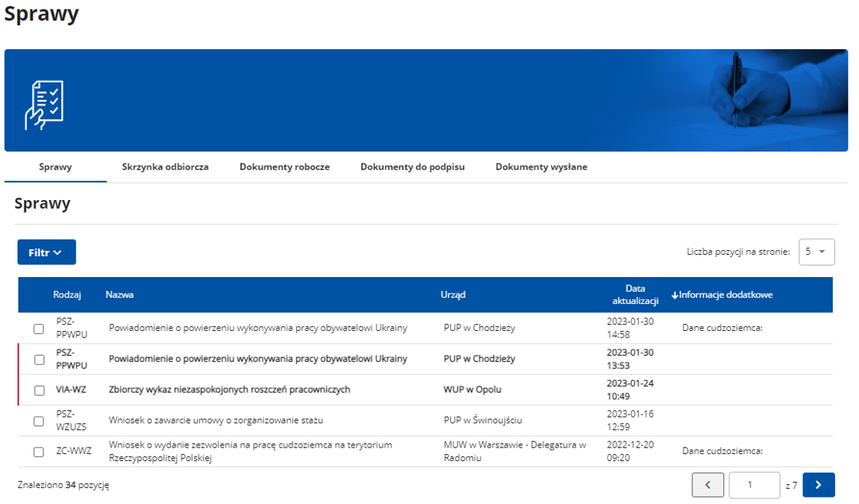Screen dimensions: 859x504
Task: Open Zbiorczy wykaz niezaspokojonych roszczeń pracowniczych case
Action: (x=229, y=390)
